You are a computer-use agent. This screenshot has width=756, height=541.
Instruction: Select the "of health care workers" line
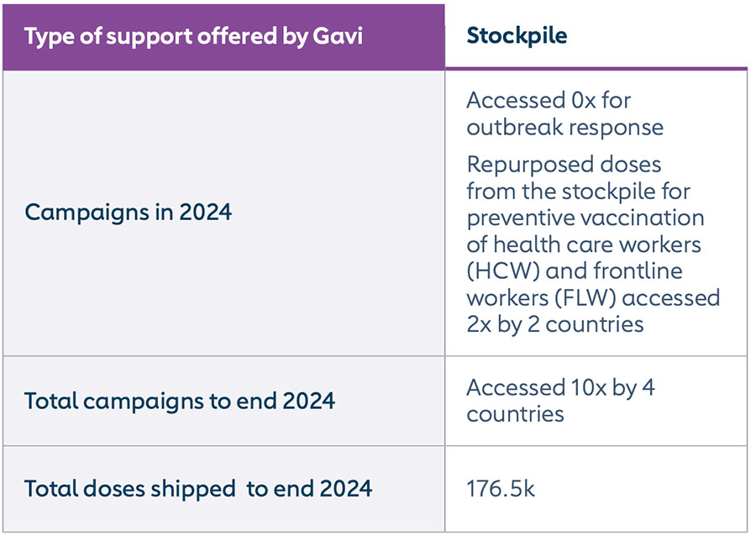583,244
